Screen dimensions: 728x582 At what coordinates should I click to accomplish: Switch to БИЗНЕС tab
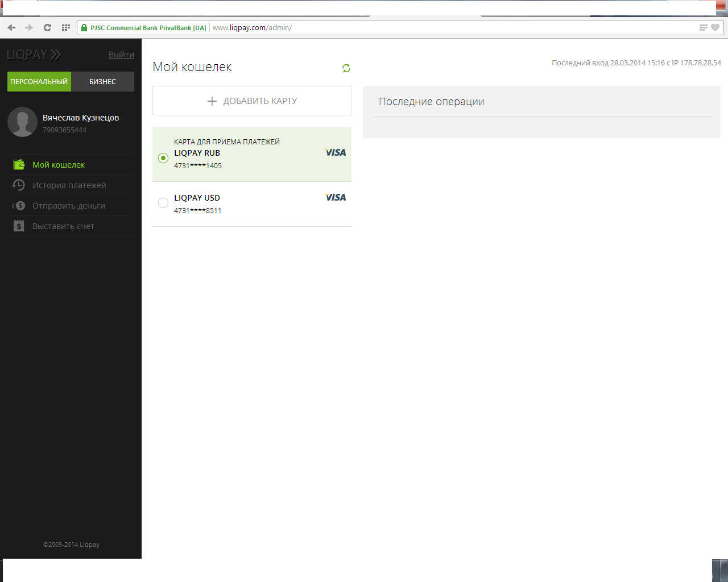click(x=102, y=81)
